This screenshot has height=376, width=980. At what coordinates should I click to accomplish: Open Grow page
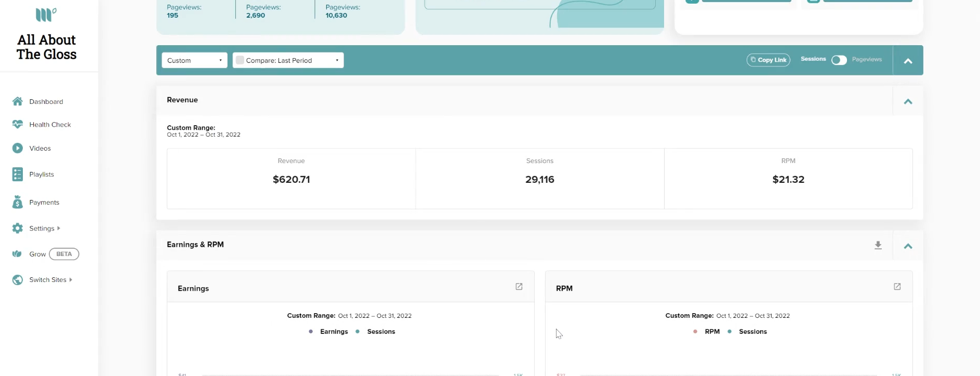37,254
